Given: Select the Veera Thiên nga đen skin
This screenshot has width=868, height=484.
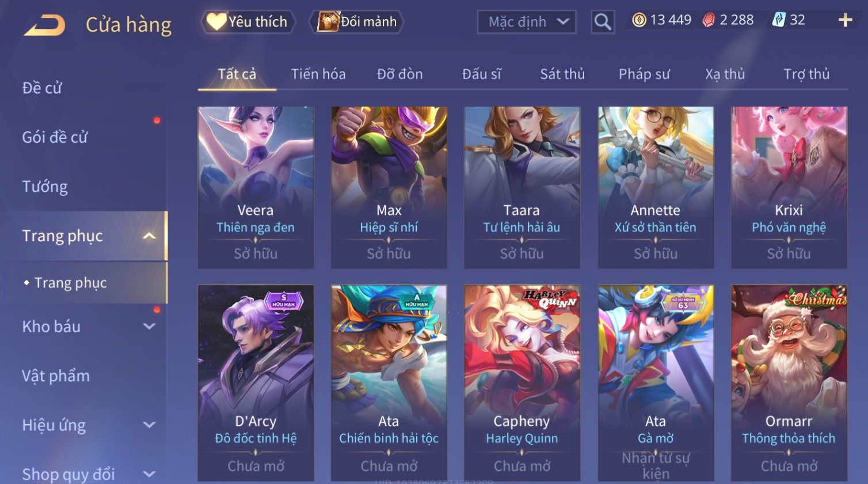Looking at the screenshot, I should [256, 187].
